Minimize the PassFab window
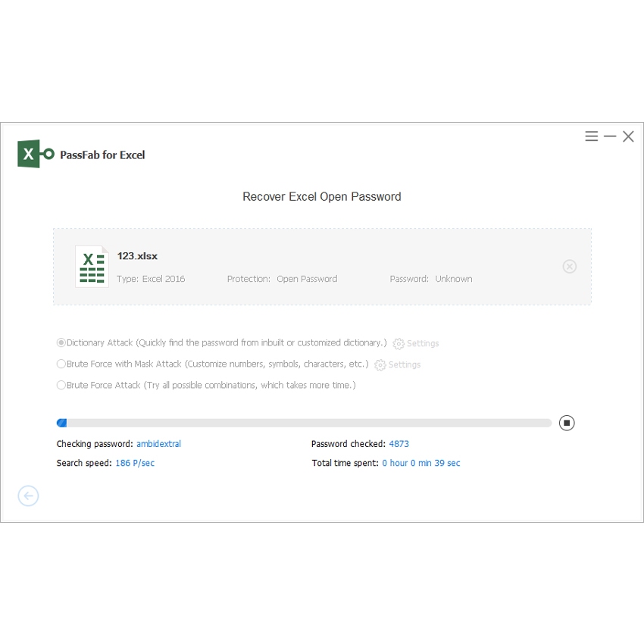 point(610,136)
